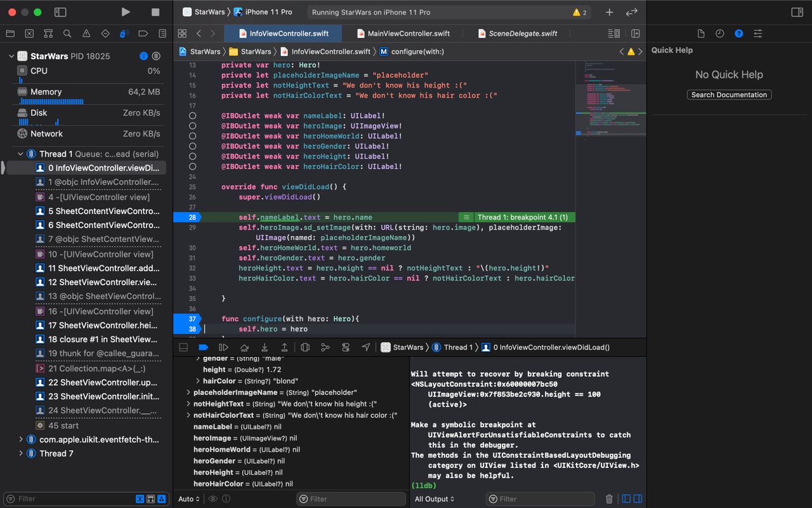Image resolution: width=812 pixels, height=508 pixels.
Task: Open the Test navigator diamond icon
Action: (x=105, y=34)
